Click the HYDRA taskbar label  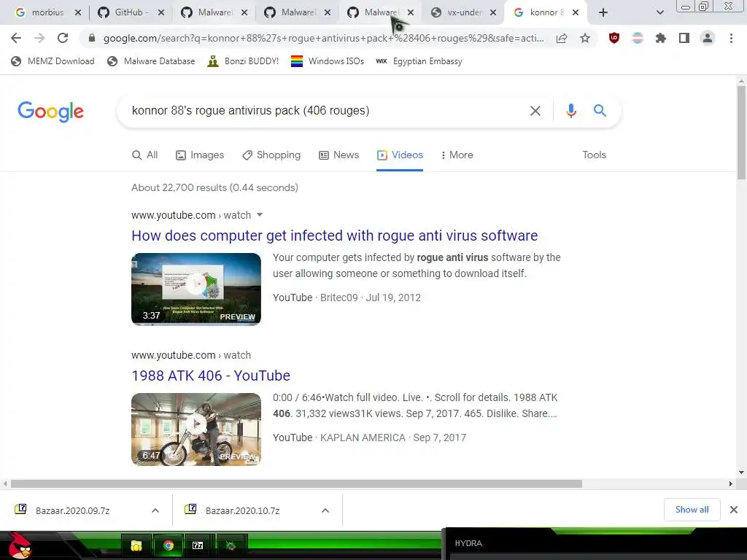468,543
